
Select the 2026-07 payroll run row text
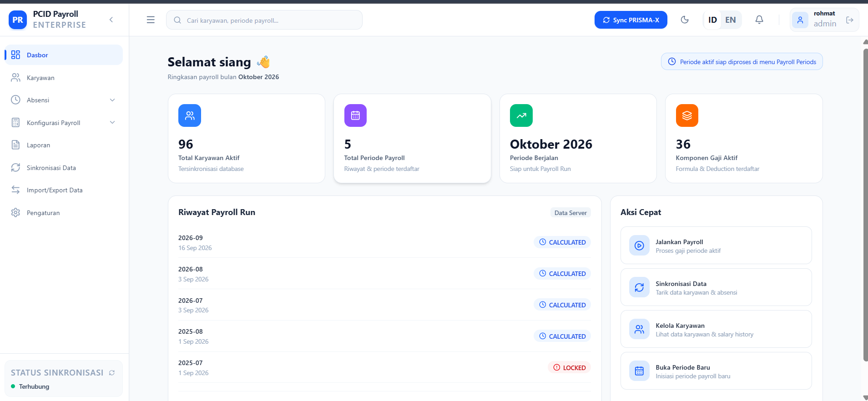[190, 301]
